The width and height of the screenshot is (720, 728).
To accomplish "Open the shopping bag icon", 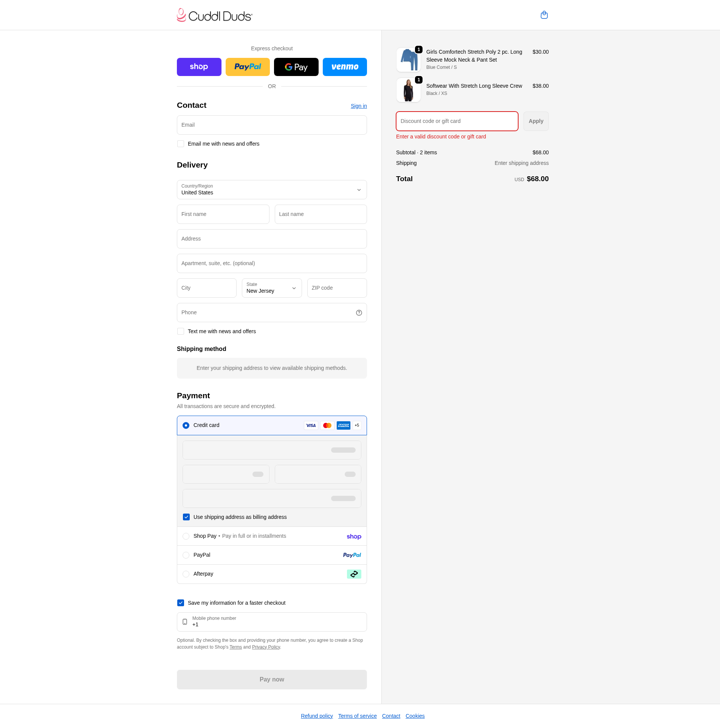I will pos(544,15).
